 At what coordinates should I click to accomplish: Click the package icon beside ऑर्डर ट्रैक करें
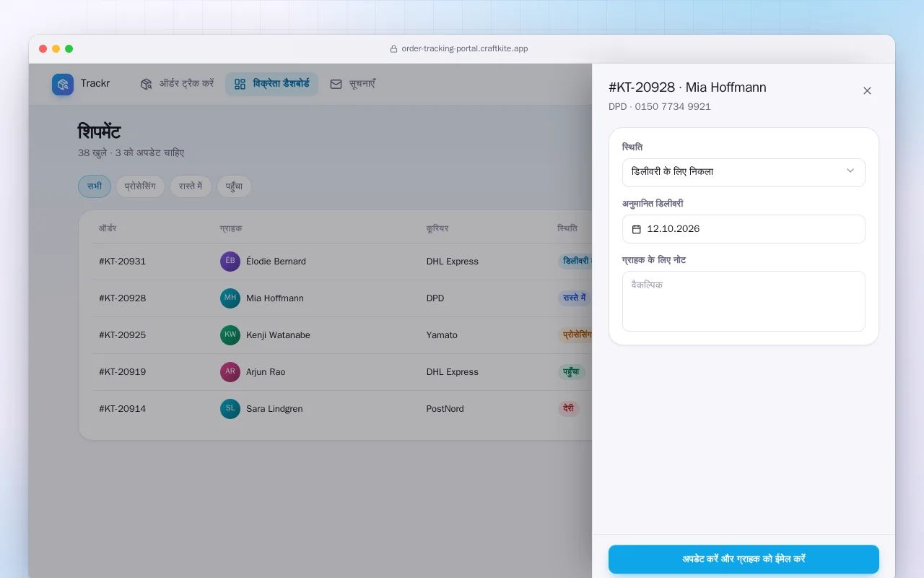tap(147, 84)
